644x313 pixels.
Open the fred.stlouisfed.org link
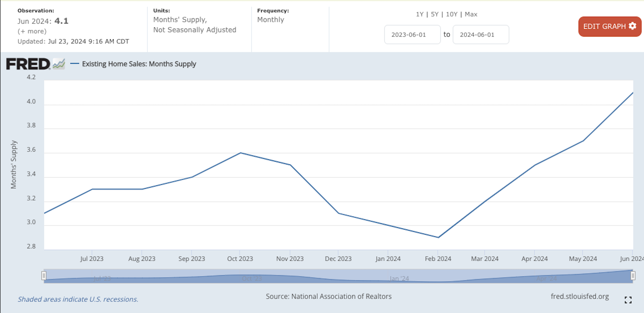580,297
